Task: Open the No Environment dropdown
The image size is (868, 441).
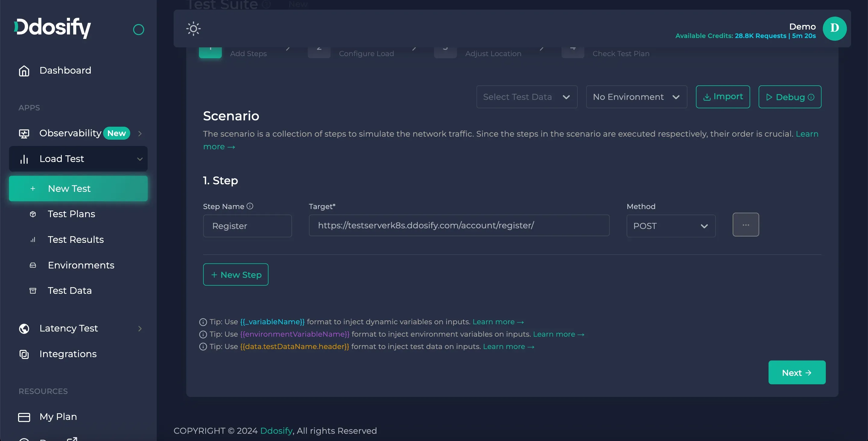Action: coord(636,97)
